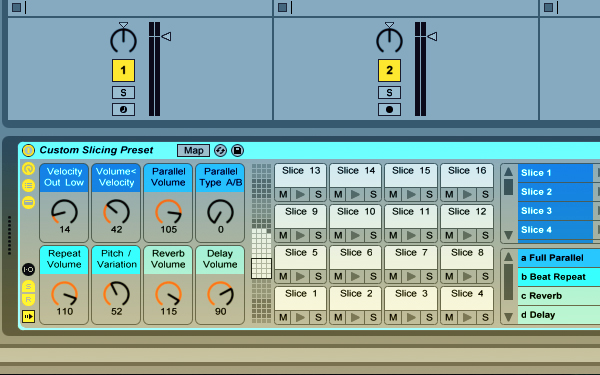600x375 pixels.
Task: Solo the Slice 13 pad
Action: click(x=318, y=194)
